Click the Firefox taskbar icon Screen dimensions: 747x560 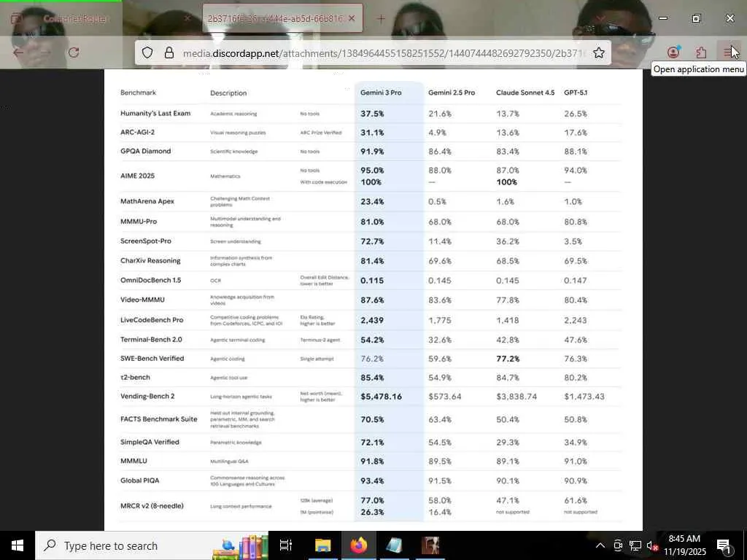(x=359, y=545)
